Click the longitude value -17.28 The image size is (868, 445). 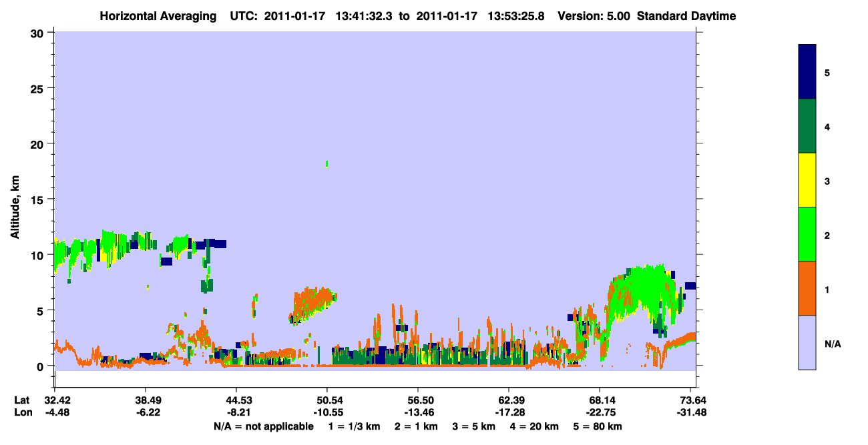[x=509, y=412]
